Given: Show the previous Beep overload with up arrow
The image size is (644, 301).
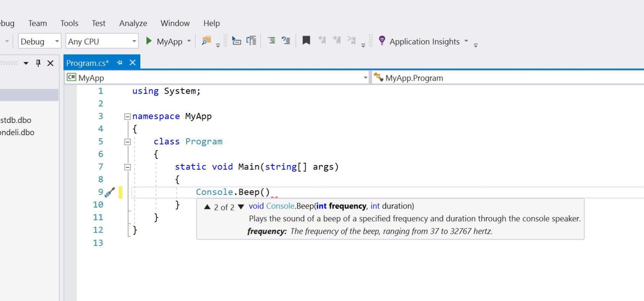Looking at the screenshot, I should pos(207,207).
